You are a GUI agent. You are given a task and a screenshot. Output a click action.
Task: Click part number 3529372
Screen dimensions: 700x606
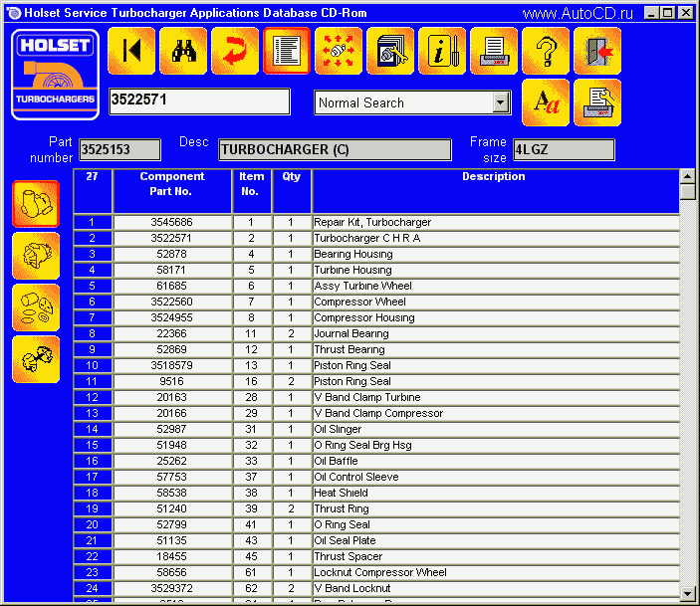tap(171, 588)
